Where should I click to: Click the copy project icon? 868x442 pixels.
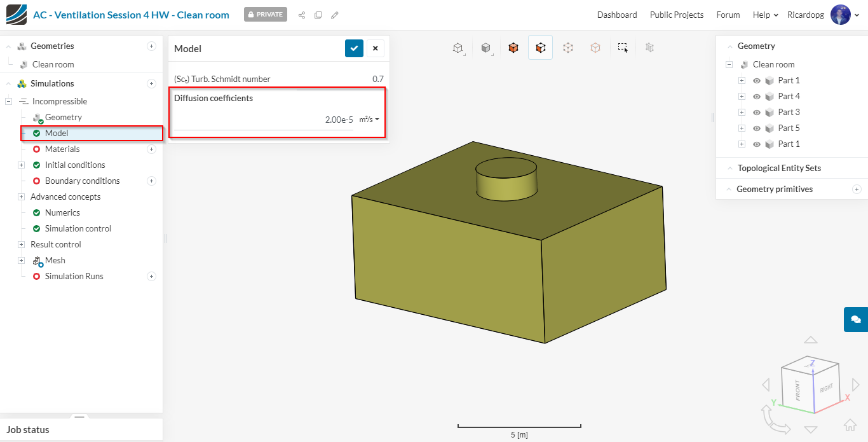tap(318, 15)
